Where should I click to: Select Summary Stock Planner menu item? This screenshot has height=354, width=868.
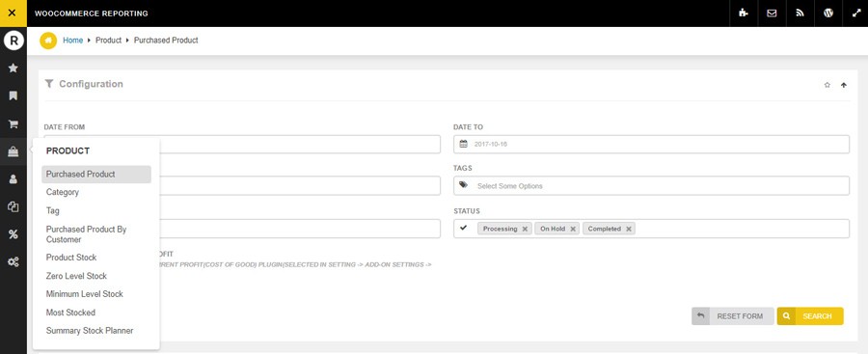point(90,331)
